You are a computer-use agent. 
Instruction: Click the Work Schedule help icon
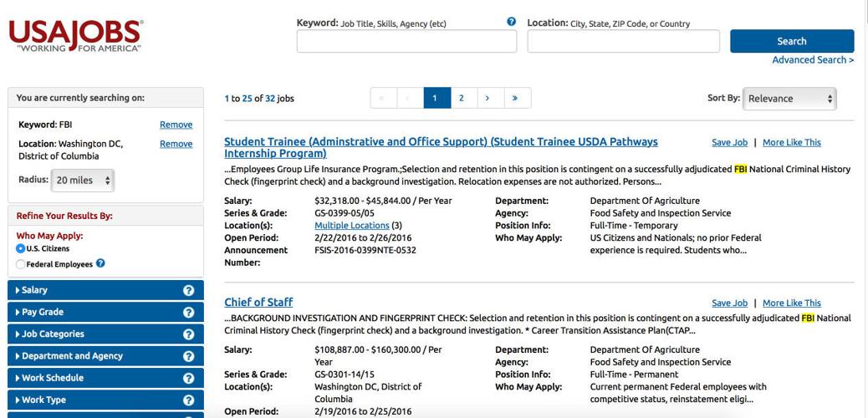click(189, 378)
